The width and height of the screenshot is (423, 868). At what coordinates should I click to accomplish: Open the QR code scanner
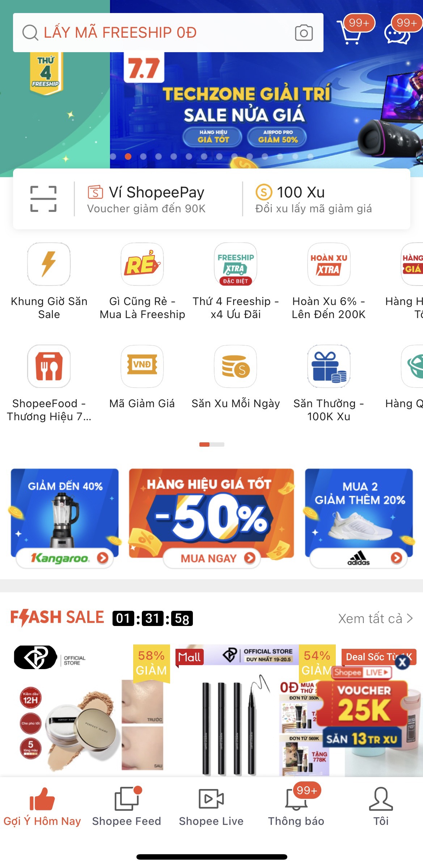[x=43, y=199]
